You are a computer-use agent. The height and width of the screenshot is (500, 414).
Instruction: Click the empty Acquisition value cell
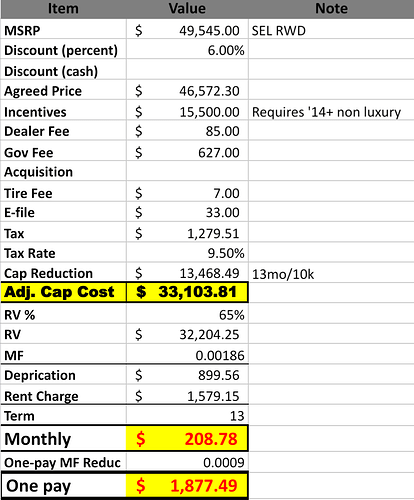point(187,172)
